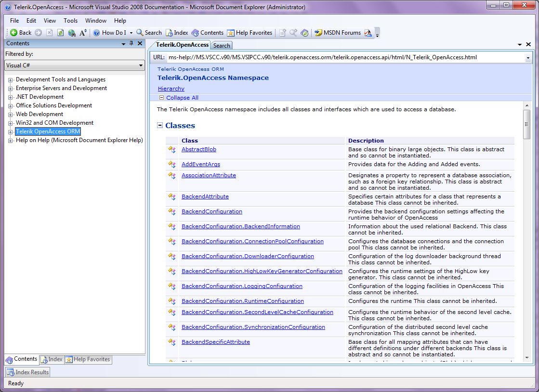This screenshot has height=392, width=539.
Task: Expand the Telerik OpenAccess ORM node
Action: [11, 131]
